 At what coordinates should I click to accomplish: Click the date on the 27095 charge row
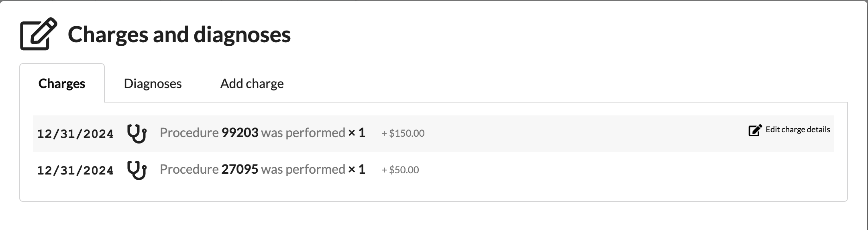point(75,170)
